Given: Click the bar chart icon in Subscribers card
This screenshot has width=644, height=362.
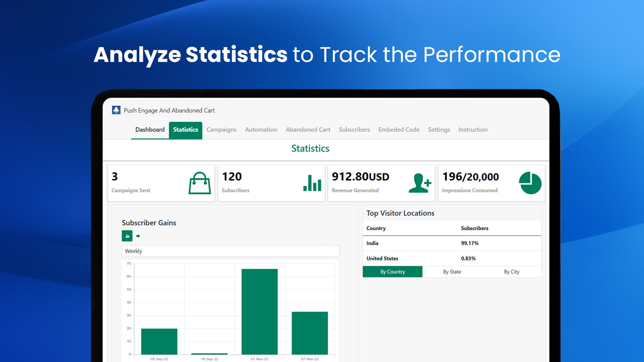Looking at the screenshot, I should click(312, 183).
